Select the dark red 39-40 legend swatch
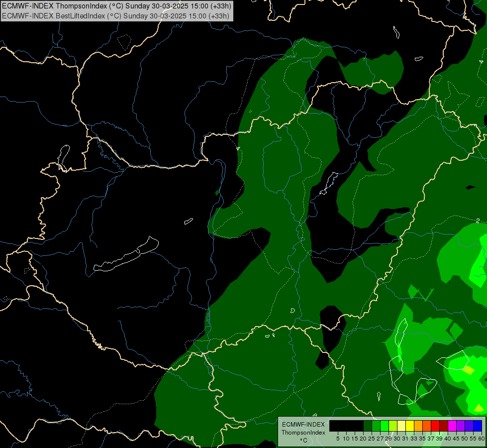The width and height of the screenshot is (487, 448). point(444,426)
